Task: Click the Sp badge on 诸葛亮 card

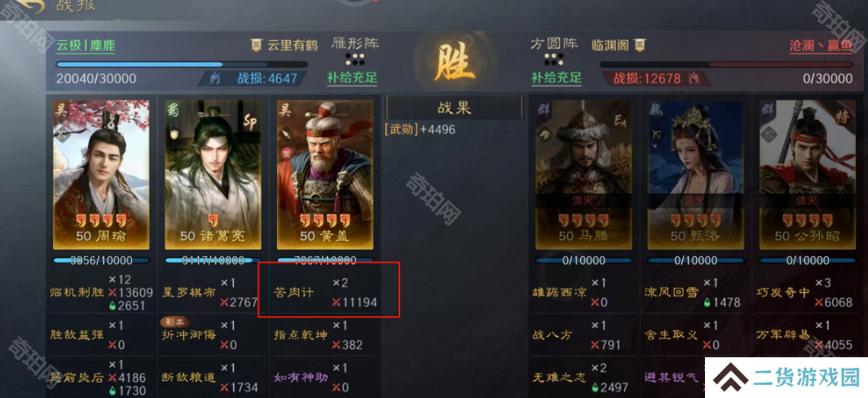Action: [249, 123]
